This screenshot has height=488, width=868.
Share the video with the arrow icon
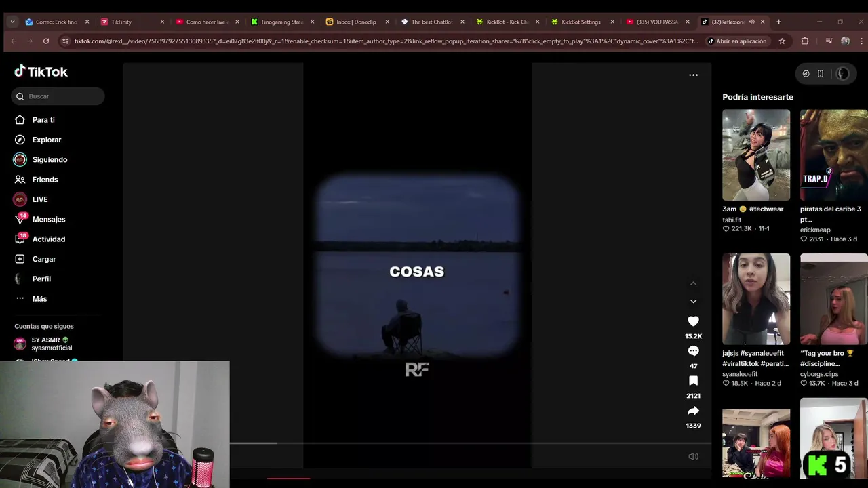[x=693, y=411]
